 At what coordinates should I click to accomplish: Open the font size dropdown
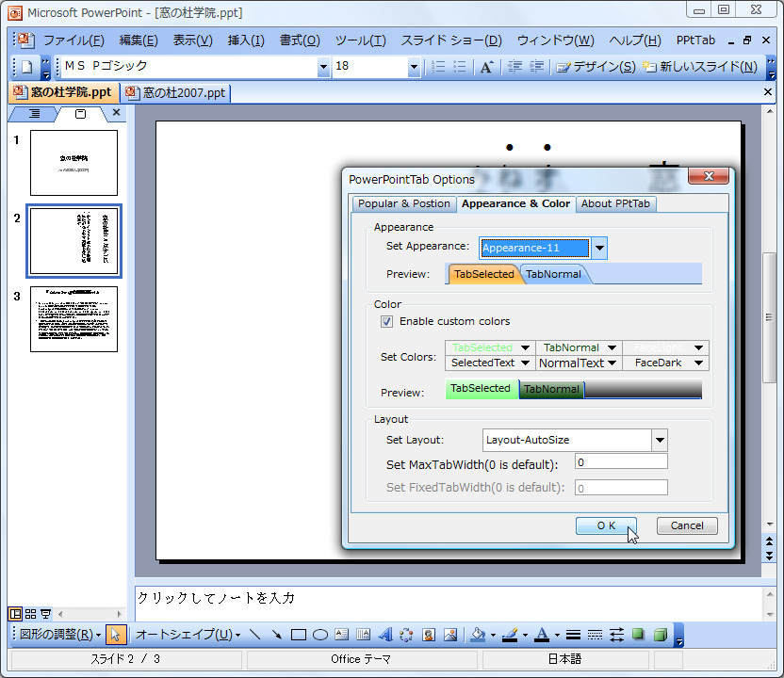click(412, 69)
